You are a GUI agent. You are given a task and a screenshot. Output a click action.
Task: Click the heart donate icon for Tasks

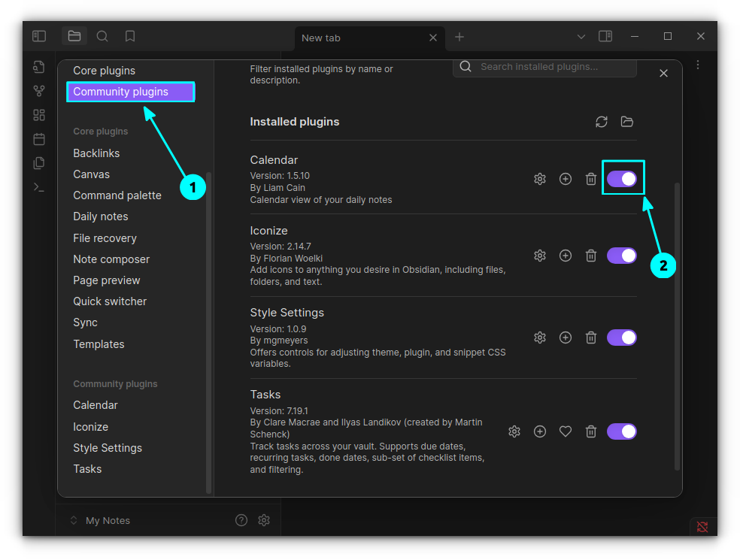pos(566,431)
